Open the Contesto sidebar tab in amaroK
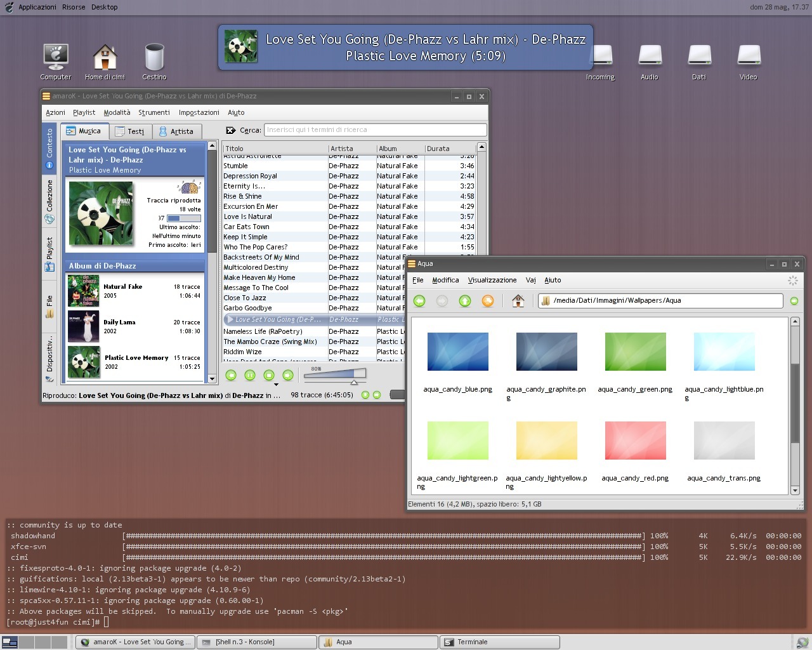The image size is (812, 650). (x=49, y=149)
